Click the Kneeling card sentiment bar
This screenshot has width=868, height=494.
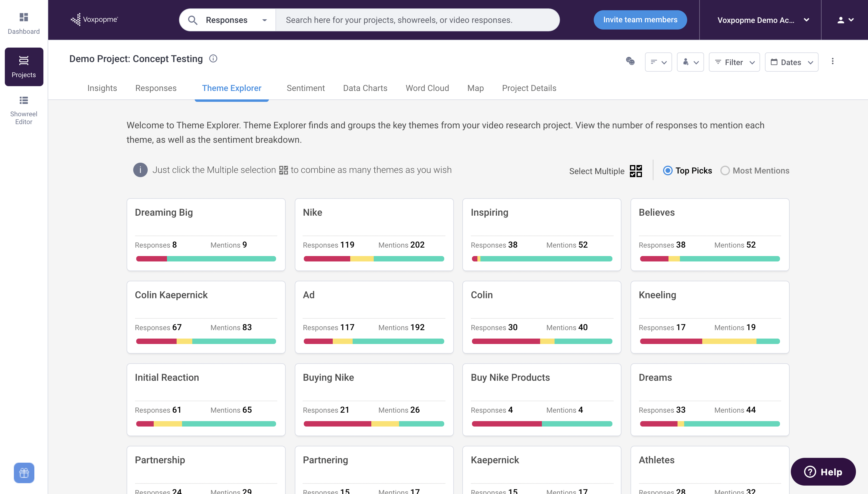point(710,341)
